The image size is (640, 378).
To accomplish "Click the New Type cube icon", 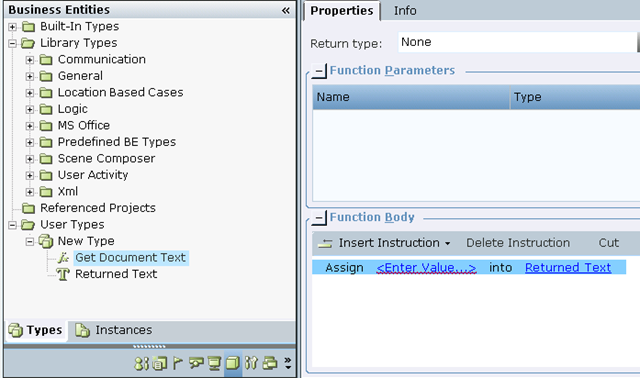I will pyautogui.click(x=46, y=241).
